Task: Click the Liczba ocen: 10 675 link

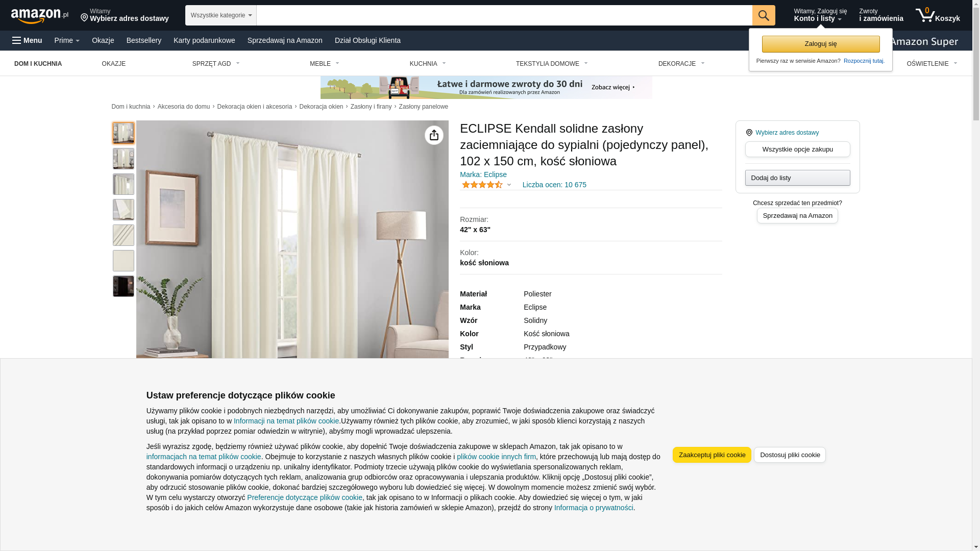Action: tap(554, 185)
